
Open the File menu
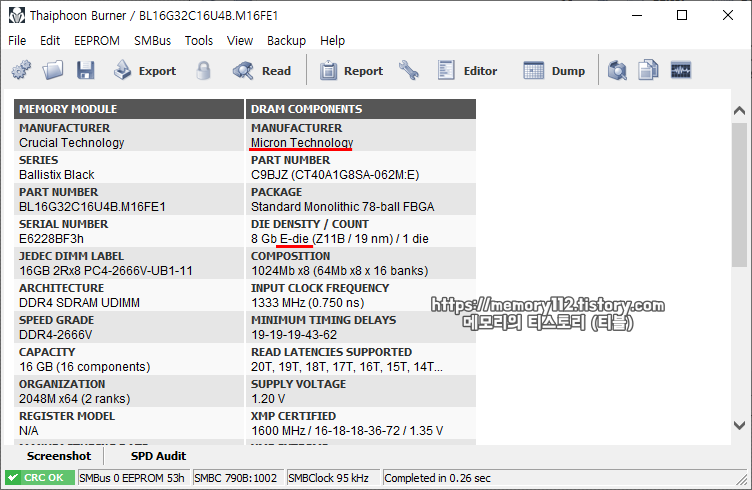[x=17, y=41]
